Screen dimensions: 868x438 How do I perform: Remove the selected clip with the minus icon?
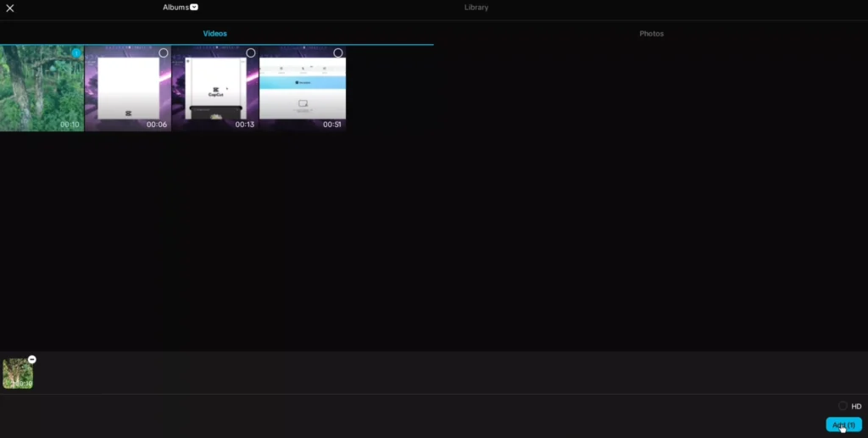pyautogui.click(x=32, y=359)
